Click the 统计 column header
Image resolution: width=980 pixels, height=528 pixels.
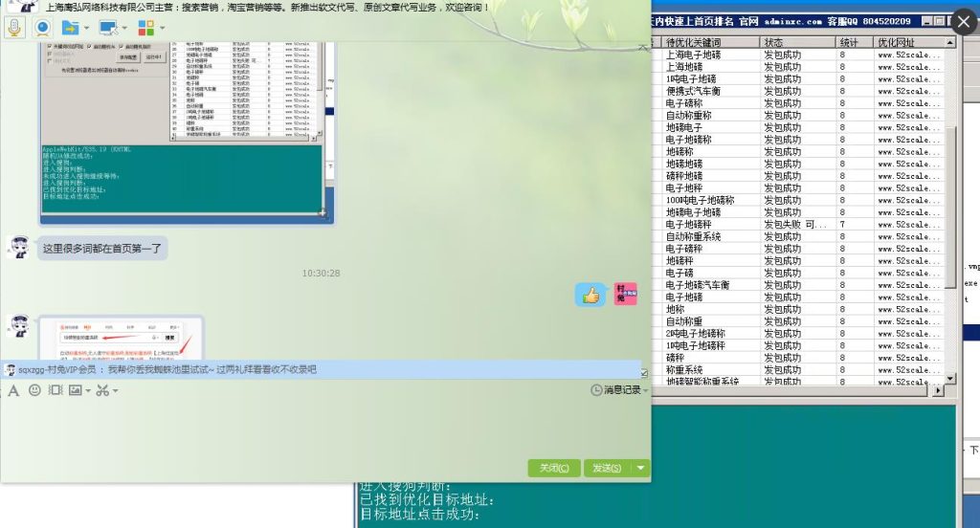855,42
